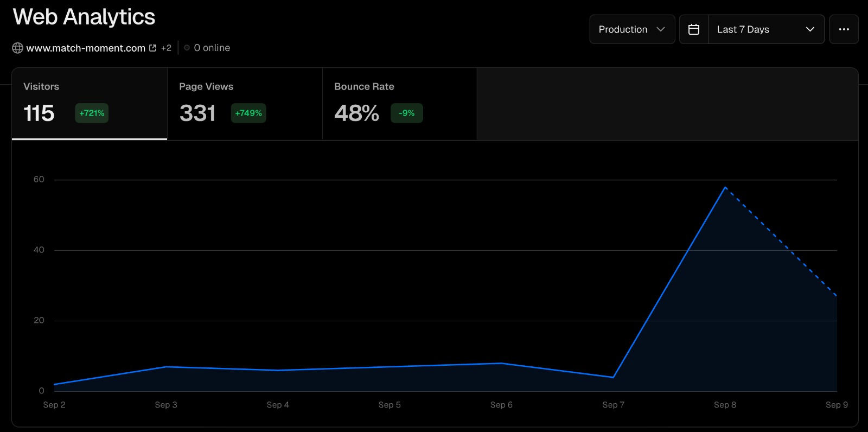Open the external link icon next to domain
Image resolution: width=868 pixels, height=432 pixels.
coord(153,48)
